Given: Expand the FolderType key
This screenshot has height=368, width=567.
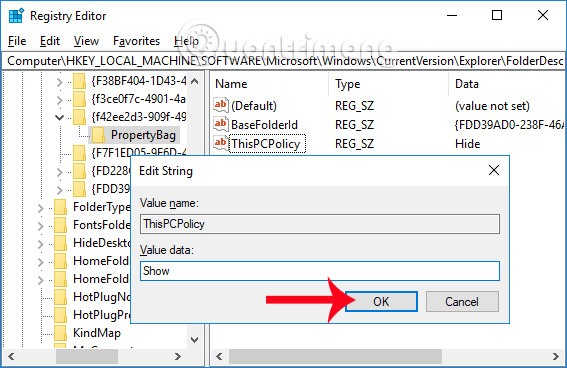Looking at the screenshot, I should [x=40, y=208].
